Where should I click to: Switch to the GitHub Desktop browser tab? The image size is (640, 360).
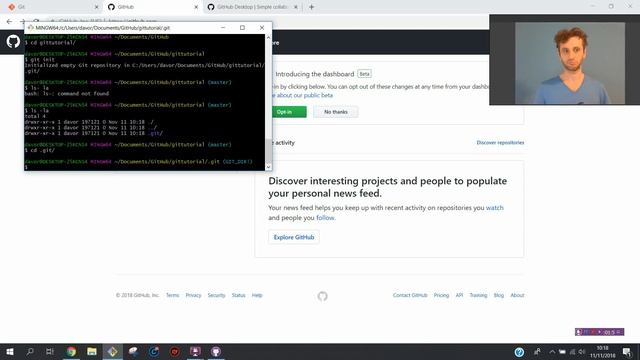tap(253, 7)
